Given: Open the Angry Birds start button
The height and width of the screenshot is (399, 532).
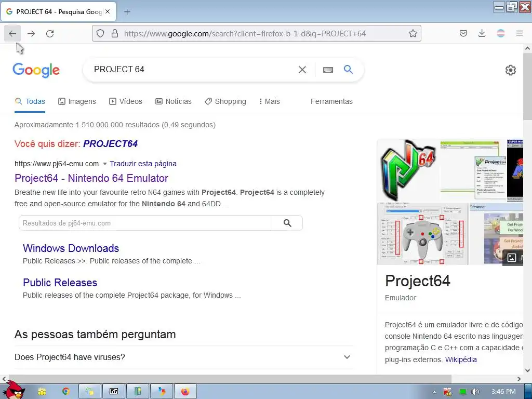Looking at the screenshot, I should point(14,391).
